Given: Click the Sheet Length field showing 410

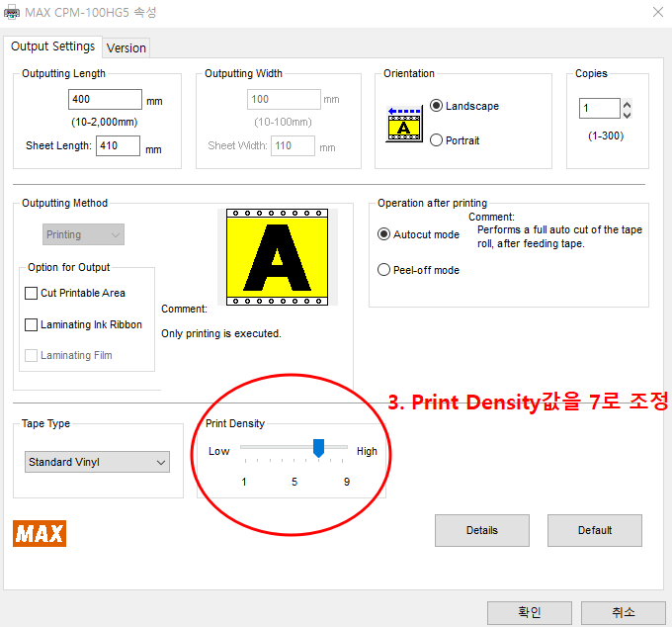Looking at the screenshot, I should 118,145.
